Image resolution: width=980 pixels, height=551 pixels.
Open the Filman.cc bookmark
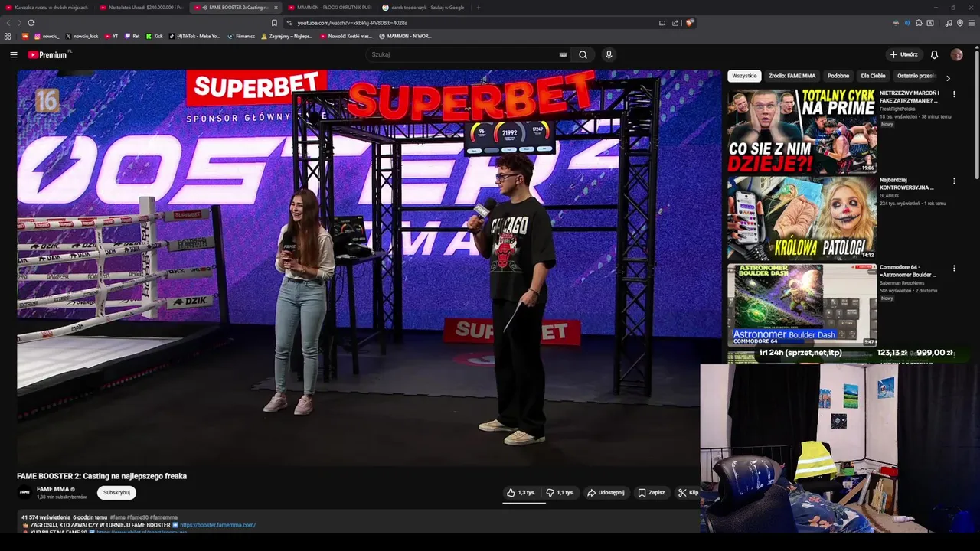pos(241,36)
